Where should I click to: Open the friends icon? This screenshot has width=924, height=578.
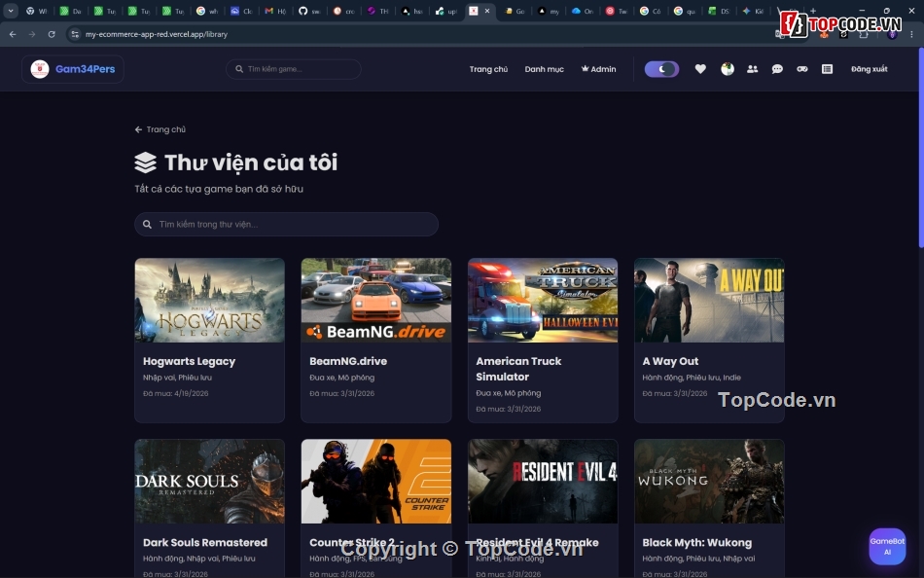(753, 69)
